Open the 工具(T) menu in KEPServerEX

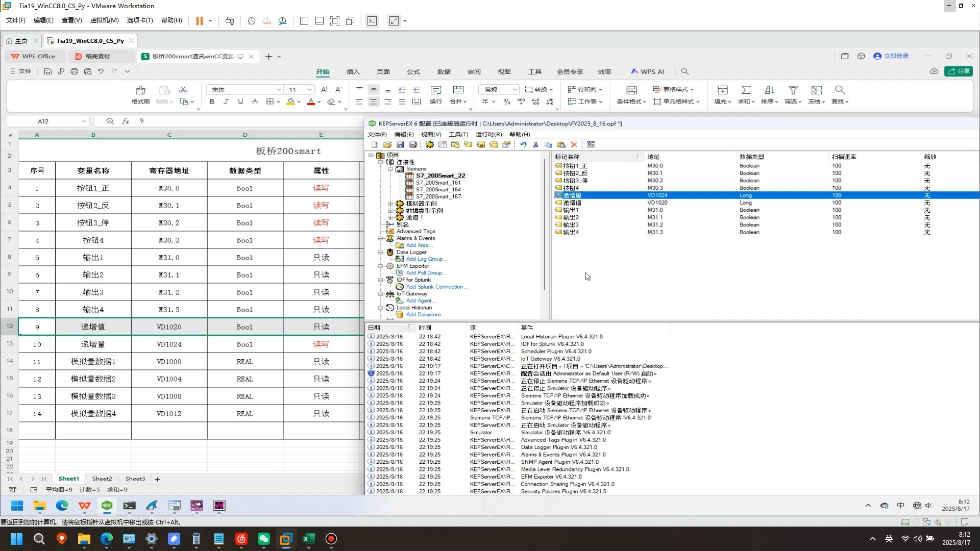[458, 135]
